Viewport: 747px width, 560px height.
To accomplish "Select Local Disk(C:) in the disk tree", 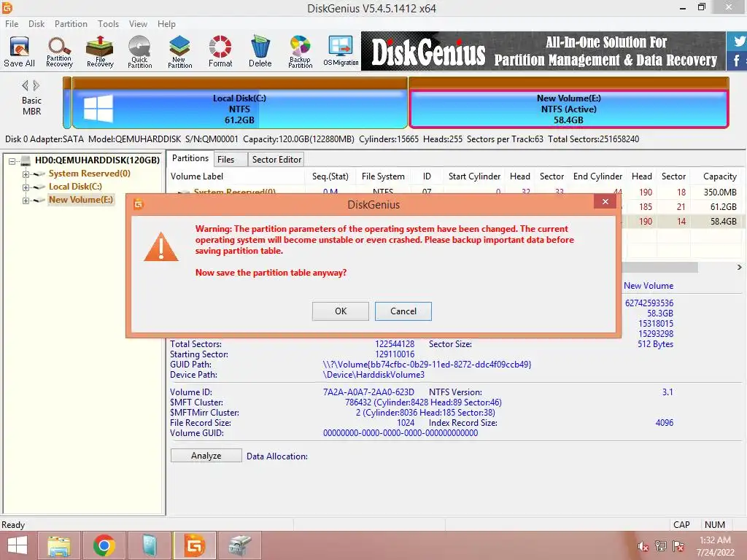I will tap(75, 187).
